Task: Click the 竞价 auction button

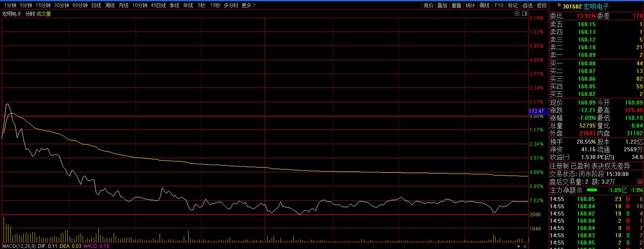Action: pyautogui.click(x=428, y=5)
